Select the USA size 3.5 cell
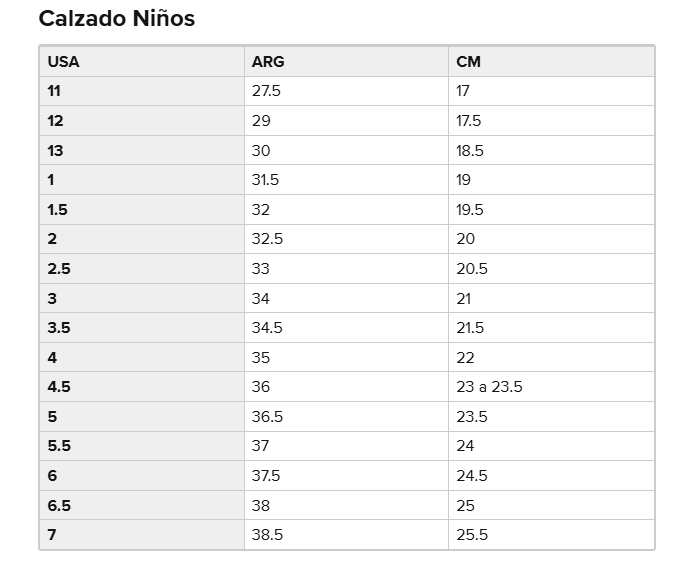Screen dimensions: 690x561 tap(58, 328)
